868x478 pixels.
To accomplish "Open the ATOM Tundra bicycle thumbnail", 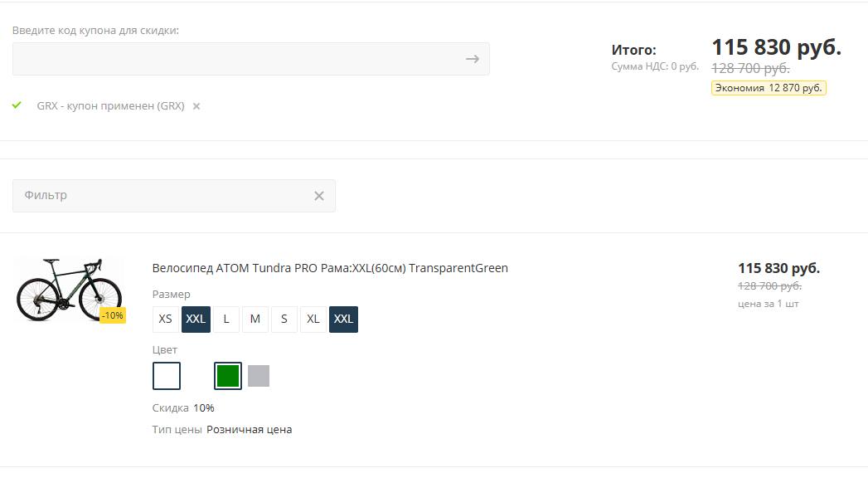I will [x=69, y=289].
